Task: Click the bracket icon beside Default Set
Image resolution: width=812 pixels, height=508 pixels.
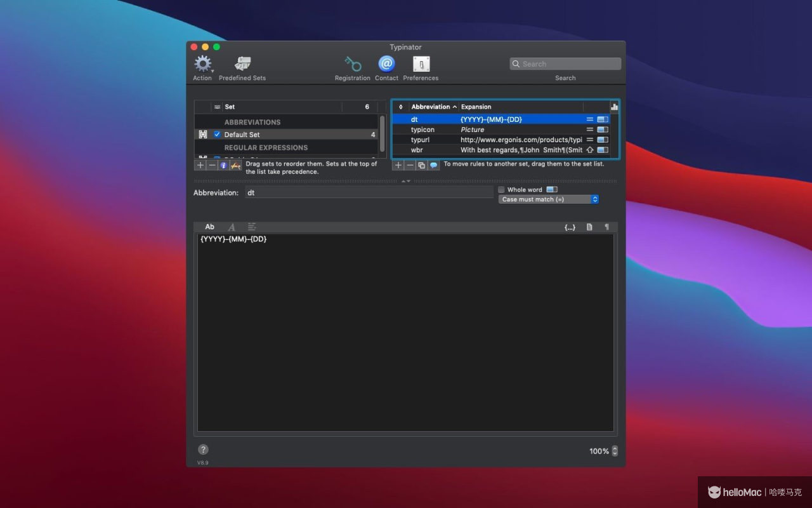Action: coord(203,135)
